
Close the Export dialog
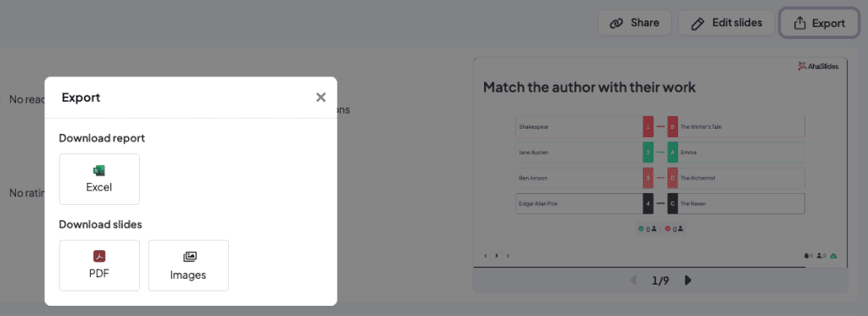320,97
